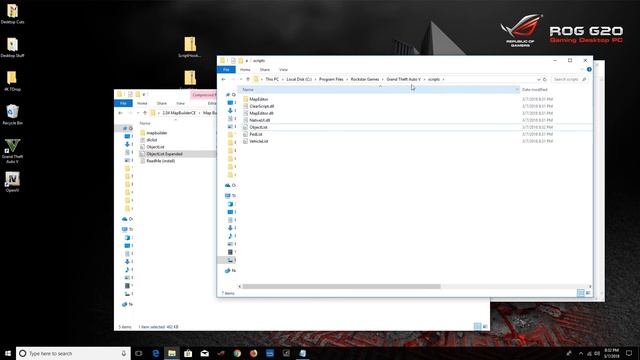The height and width of the screenshot is (360, 640).
Task: Select NativeUI.dll in scripts window
Action: pos(260,120)
